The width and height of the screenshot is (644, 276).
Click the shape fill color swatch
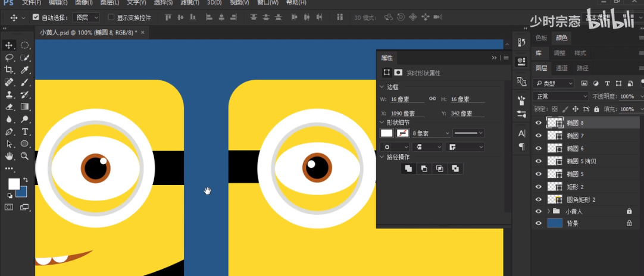click(387, 133)
